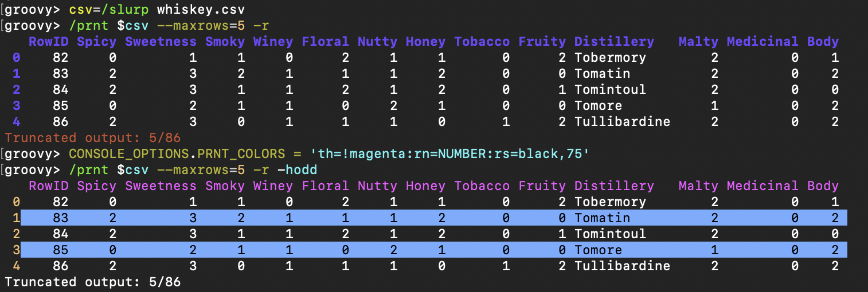Select purple Distillery header in first table

(614, 42)
